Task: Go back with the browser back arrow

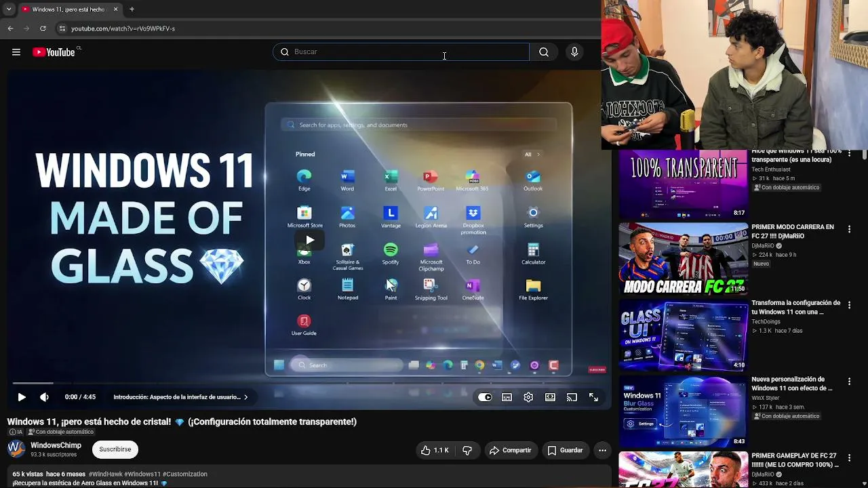Action: pyautogui.click(x=10, y=28)
